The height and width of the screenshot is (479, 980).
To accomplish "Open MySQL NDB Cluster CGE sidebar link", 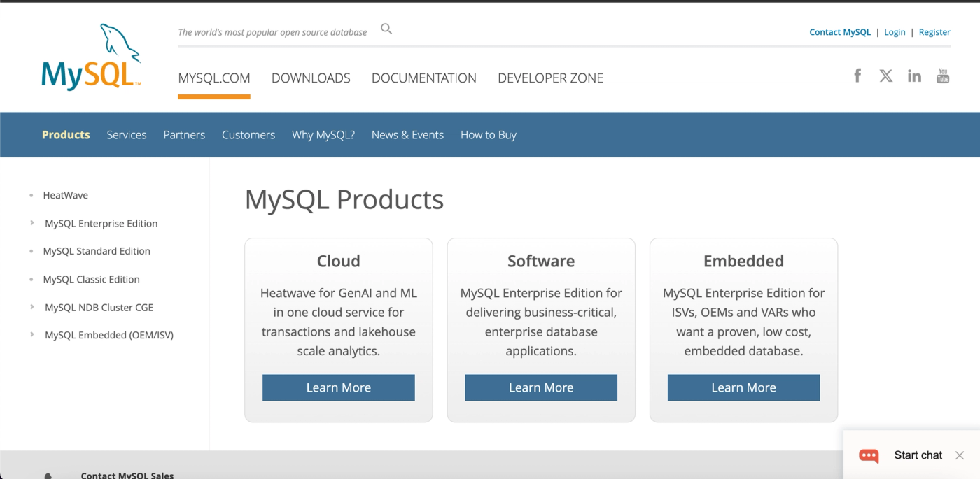I will pyautogui.click(x=99, y=307).
